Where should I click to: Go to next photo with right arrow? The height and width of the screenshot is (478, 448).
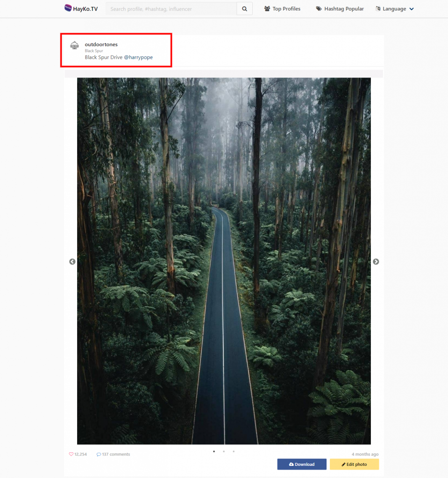pyautogui.click(x=376, y=261)
